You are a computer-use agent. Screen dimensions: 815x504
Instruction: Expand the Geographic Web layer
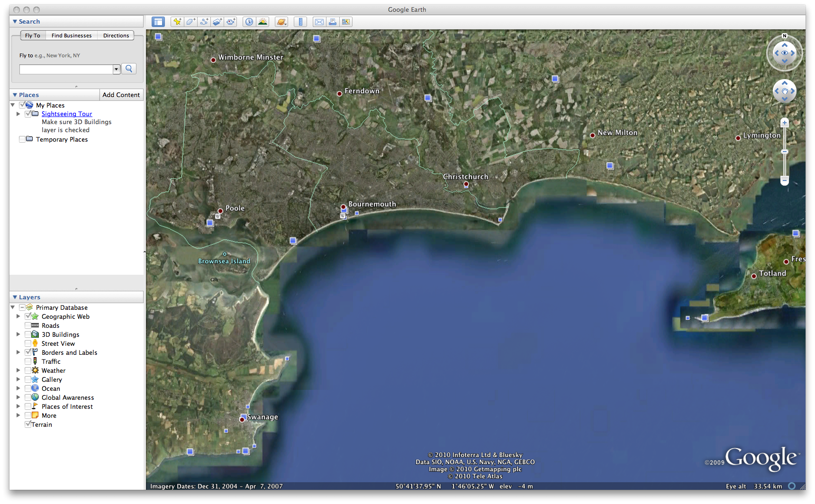coord(18,316)
